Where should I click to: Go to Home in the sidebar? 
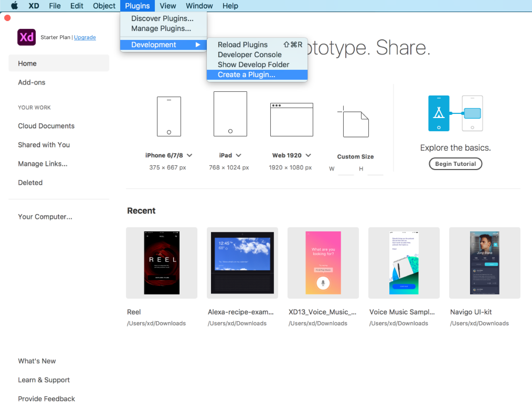59,63
